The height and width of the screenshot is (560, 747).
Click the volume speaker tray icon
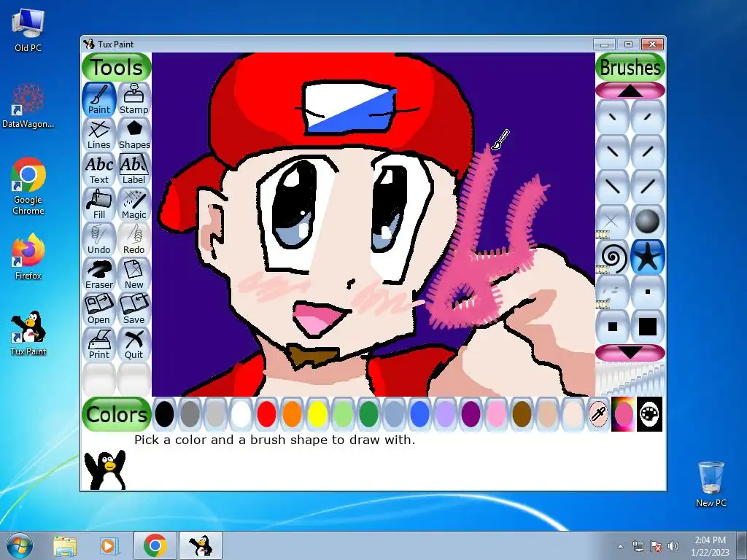click(673, 545)
